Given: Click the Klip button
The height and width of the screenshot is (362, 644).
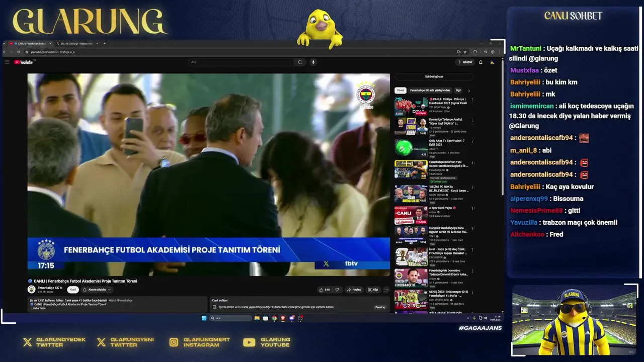Looking at the screenshot, I should [x=373, y=290].
